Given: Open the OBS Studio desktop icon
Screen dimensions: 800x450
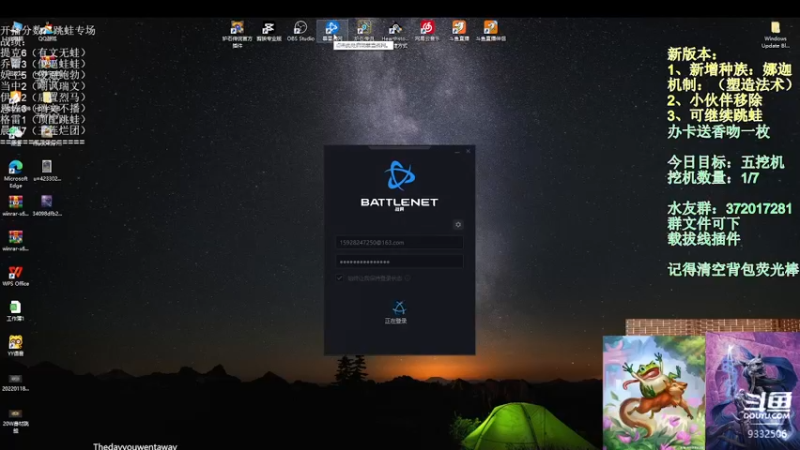Looking at the screenshot, I should click(x=301, y=31).
